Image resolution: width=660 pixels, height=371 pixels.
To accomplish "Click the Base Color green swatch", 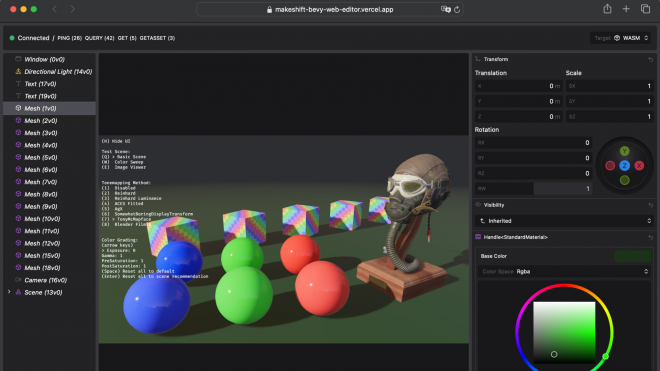I will pos(632,256).
